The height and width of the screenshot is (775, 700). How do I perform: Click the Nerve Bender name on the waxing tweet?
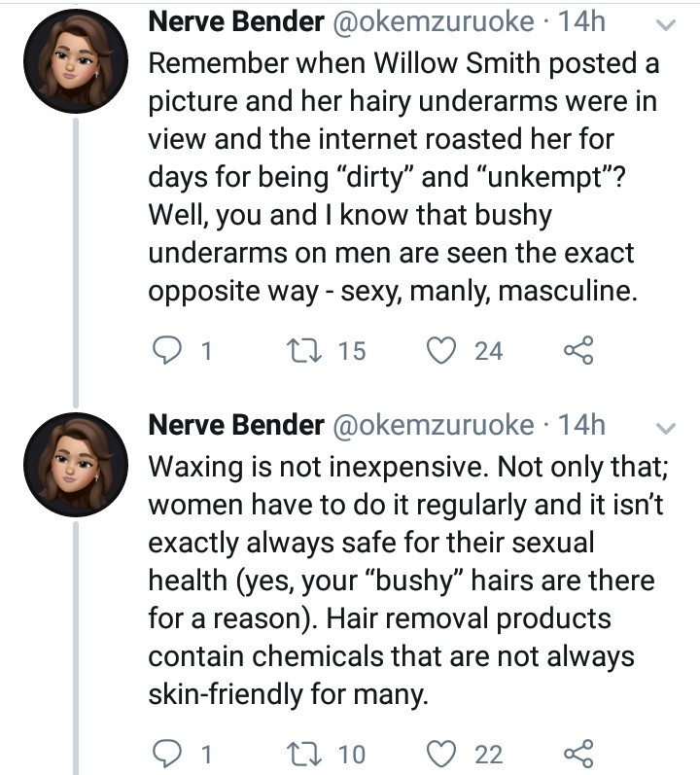[235, 425]
